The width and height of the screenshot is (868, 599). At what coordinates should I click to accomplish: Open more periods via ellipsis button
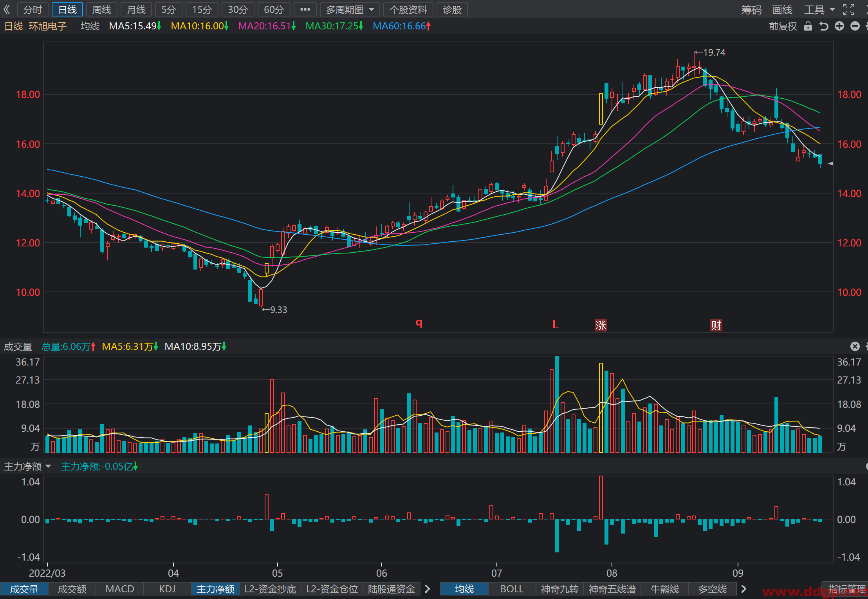pyautogui.click(x=305, y=9)
